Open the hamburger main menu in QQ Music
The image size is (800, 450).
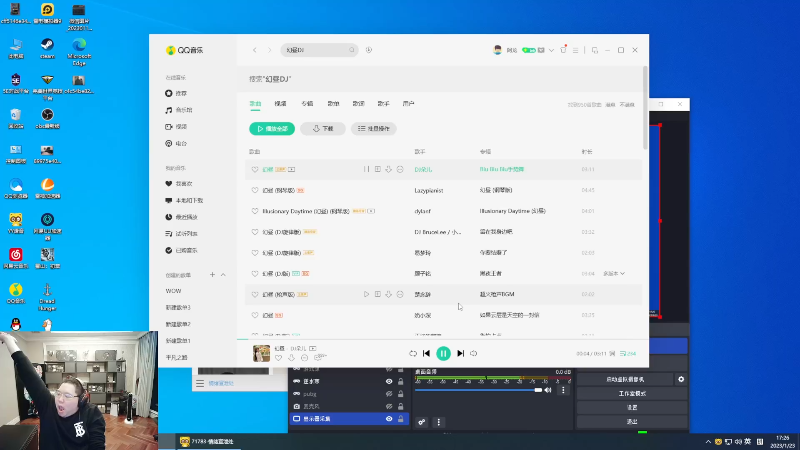pos(576,50)
